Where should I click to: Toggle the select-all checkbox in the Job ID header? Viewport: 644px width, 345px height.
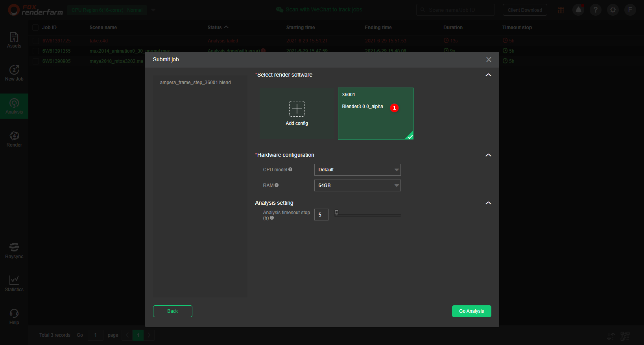tap(35, 28)
